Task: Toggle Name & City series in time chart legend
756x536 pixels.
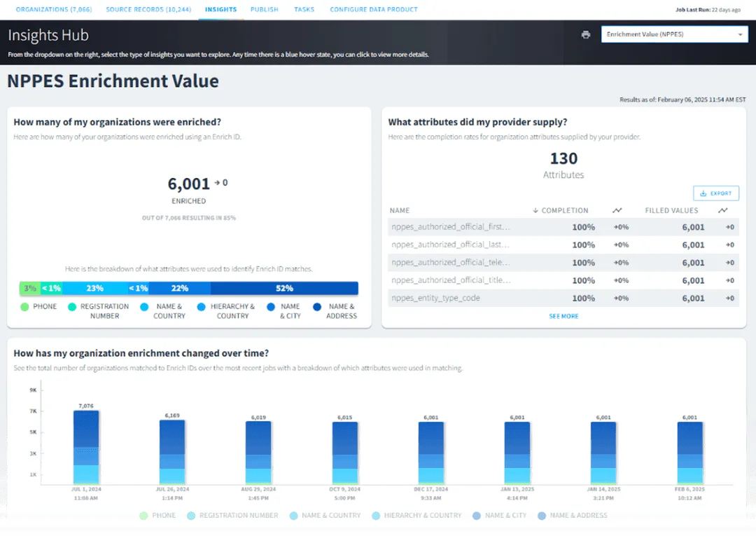Action: pyautogui.click(x=500, y=516)
